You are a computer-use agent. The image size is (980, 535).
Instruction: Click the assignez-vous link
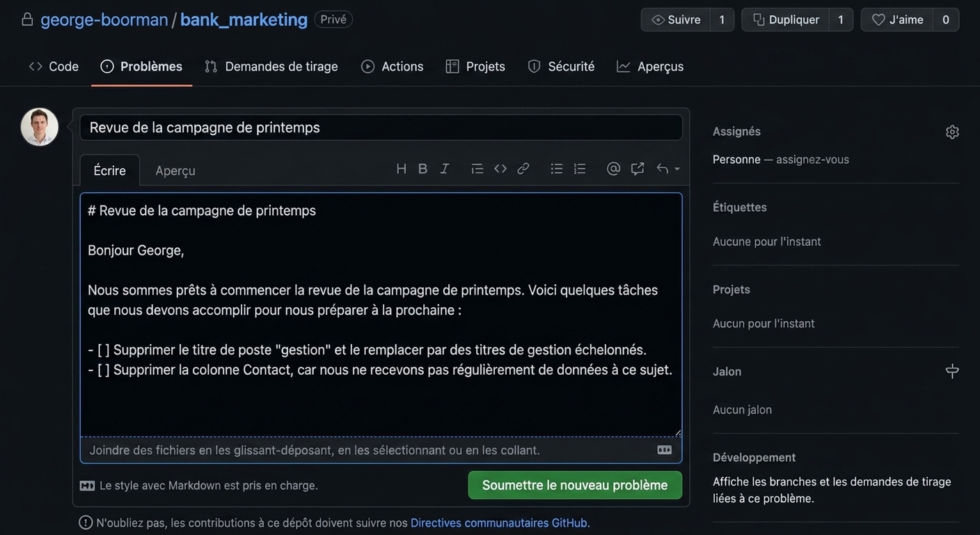813,160
